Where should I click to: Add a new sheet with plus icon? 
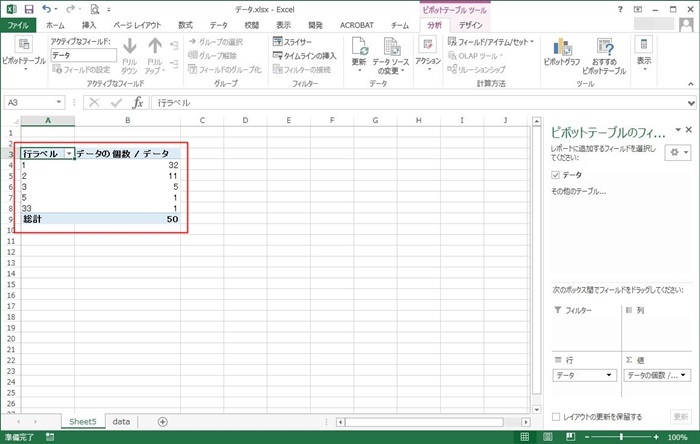click(x=162, y=422)
